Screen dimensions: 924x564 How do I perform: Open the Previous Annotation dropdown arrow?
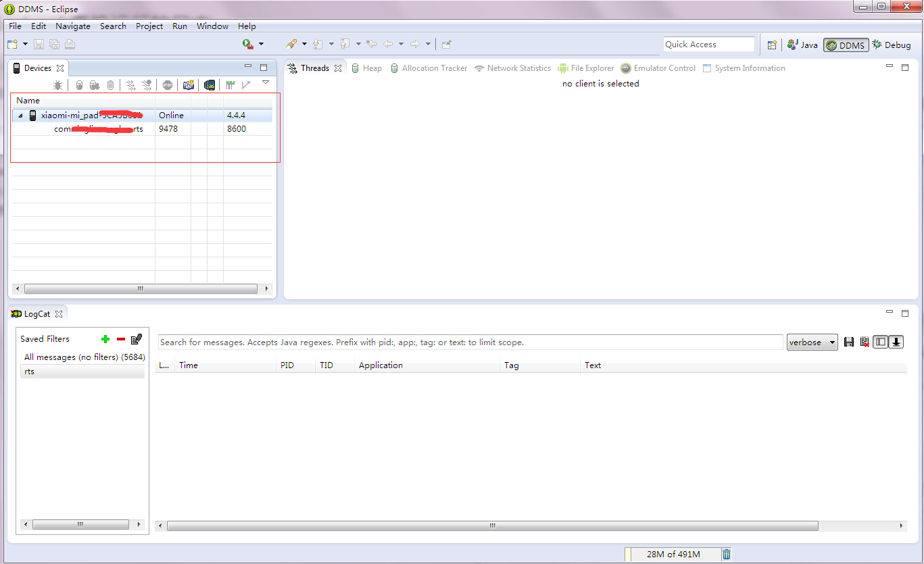(x=358, y=44)
